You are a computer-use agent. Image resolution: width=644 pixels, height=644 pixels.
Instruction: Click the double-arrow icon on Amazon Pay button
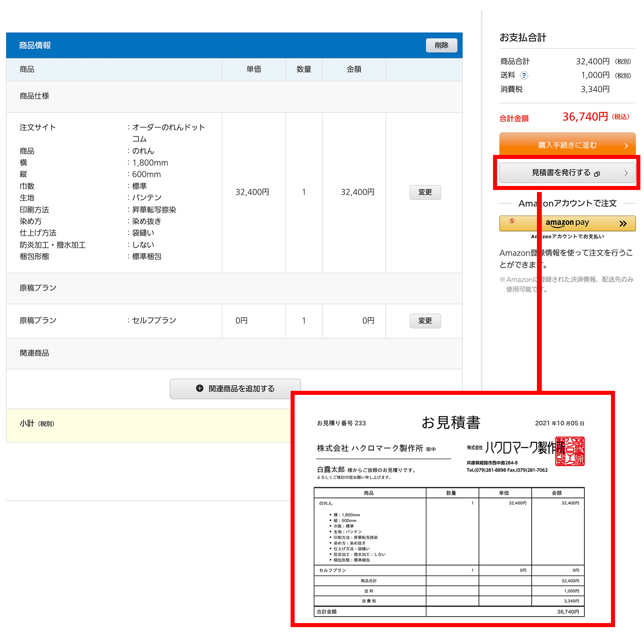623,223
